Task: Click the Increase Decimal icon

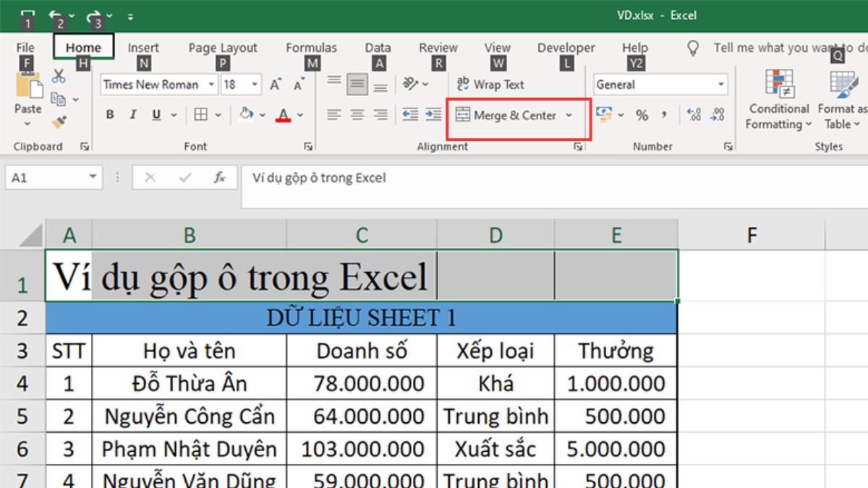Action: [x=694, y=114]
